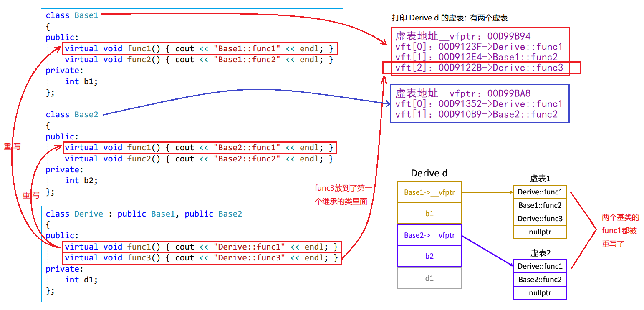Click 'public:' inside class Base1

click(62, 38)
